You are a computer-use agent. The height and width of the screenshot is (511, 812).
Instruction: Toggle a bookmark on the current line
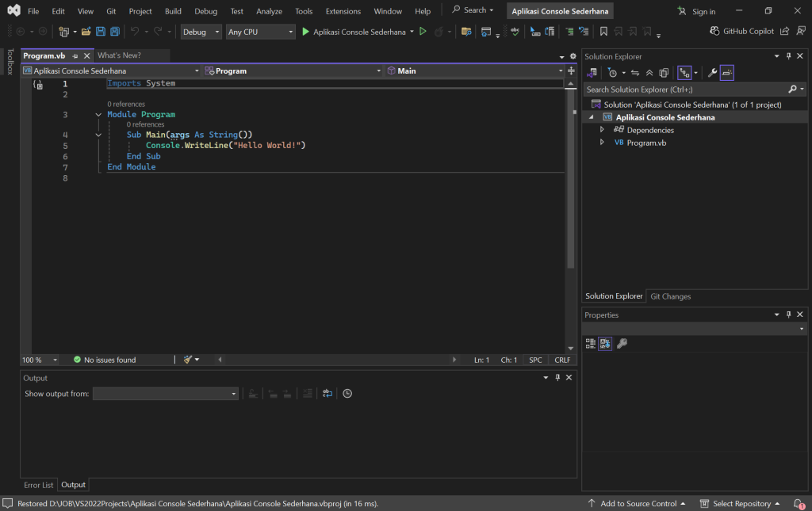coord(603,32)
